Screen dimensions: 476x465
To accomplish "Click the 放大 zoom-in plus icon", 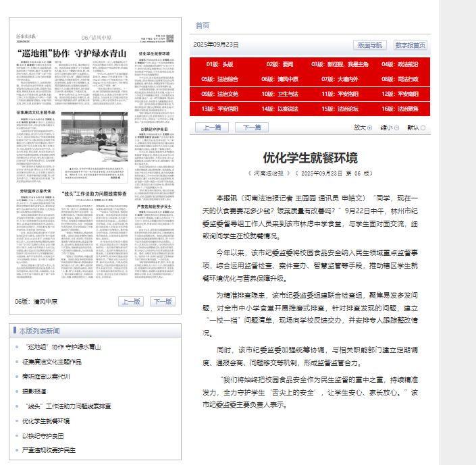I will tap(369, 128).
